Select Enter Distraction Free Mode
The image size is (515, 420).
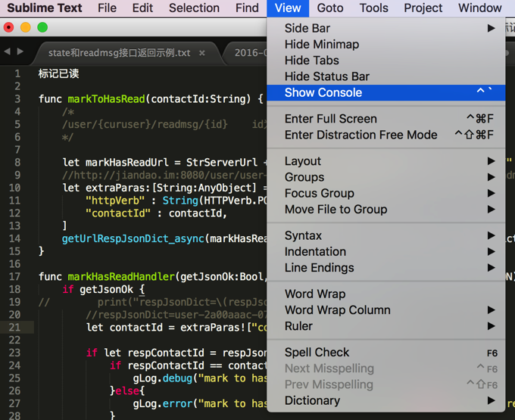361,135
